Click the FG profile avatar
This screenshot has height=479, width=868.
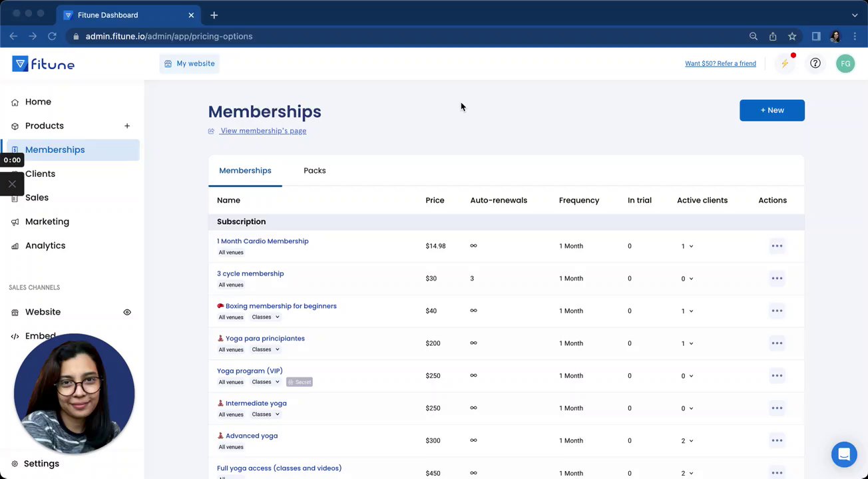pyautogui.click(x=845, y=64)
